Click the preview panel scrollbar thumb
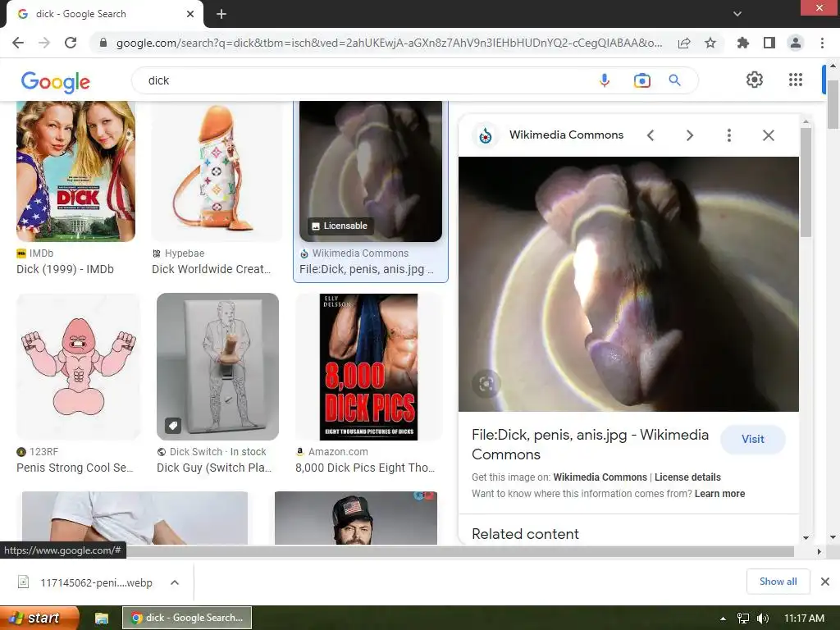The image size is (840, 630). (x=806, y=182)
